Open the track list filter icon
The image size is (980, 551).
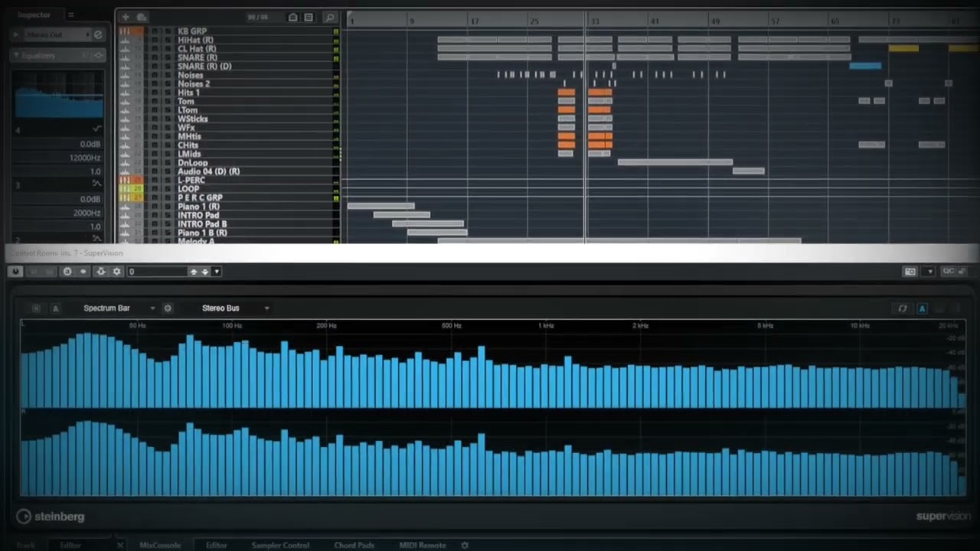(309, 17)
